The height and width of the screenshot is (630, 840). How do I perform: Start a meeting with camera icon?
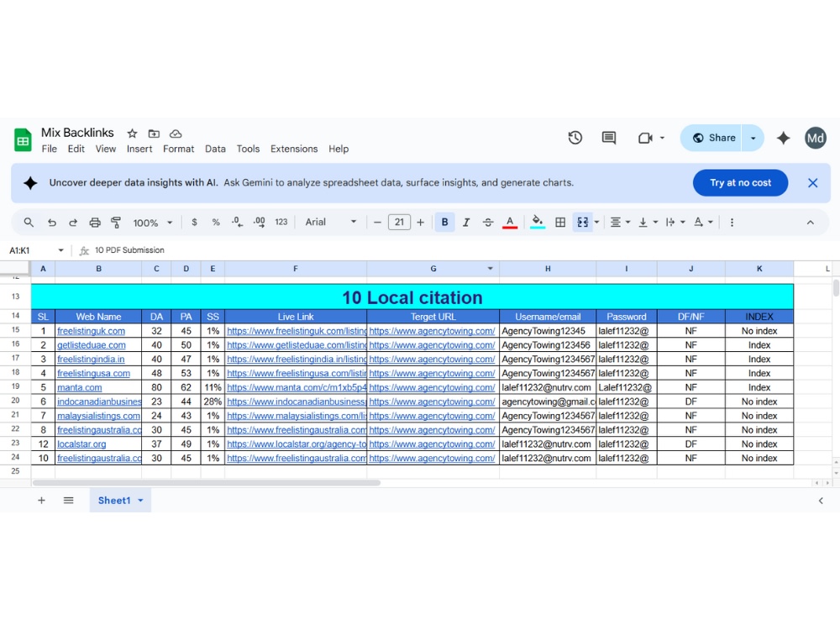pyautogui.click(x=645, y=138)
